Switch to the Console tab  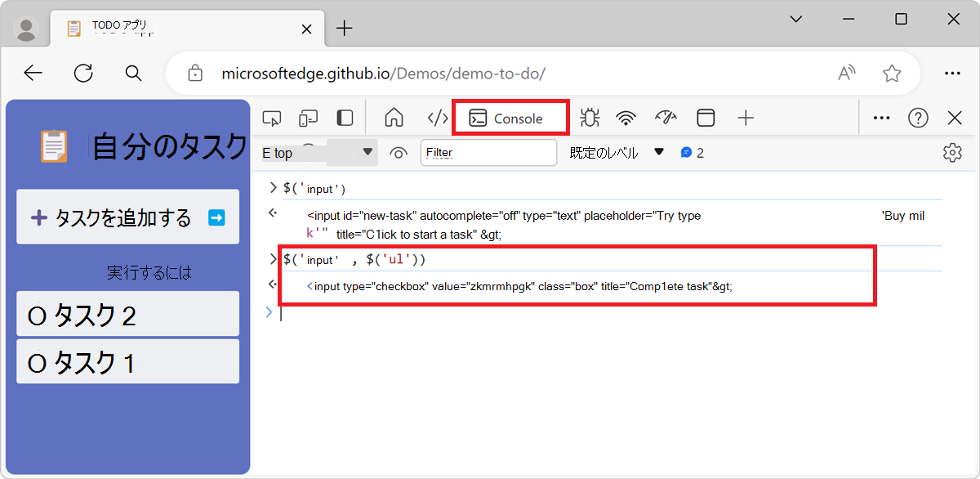(510, 117)
